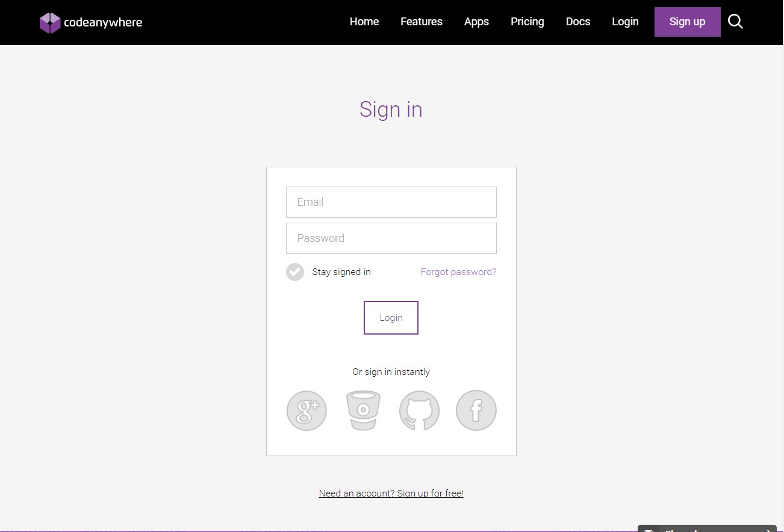Open the Home menu item
This screenshot has height=532, width=784.
(364, 22)
